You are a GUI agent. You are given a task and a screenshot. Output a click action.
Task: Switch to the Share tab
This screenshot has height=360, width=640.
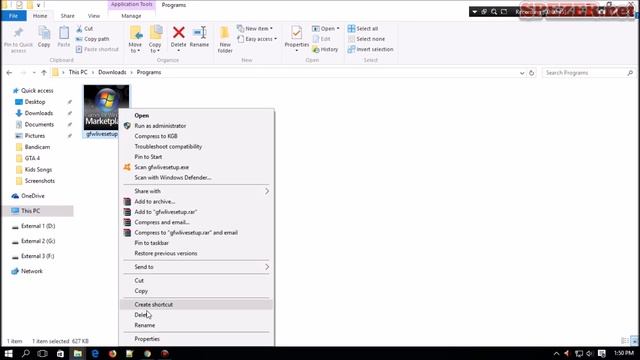68,16
